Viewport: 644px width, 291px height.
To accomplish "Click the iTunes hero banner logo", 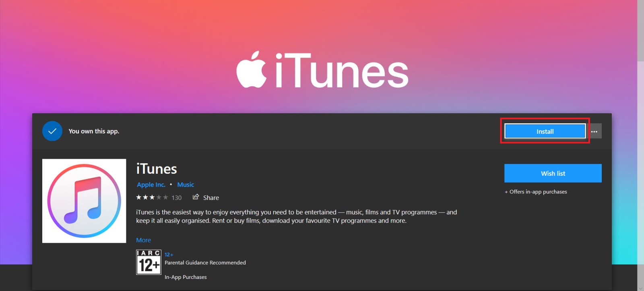I will 322,70.
